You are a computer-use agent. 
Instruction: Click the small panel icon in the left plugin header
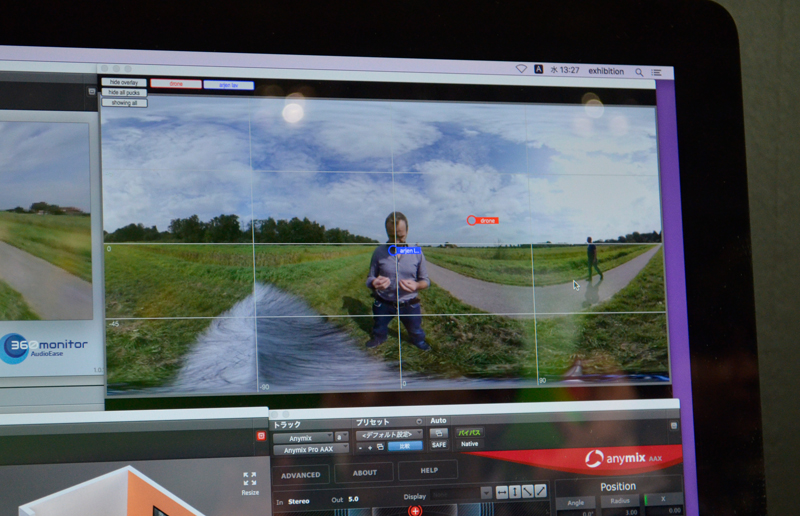pos(92,91)
